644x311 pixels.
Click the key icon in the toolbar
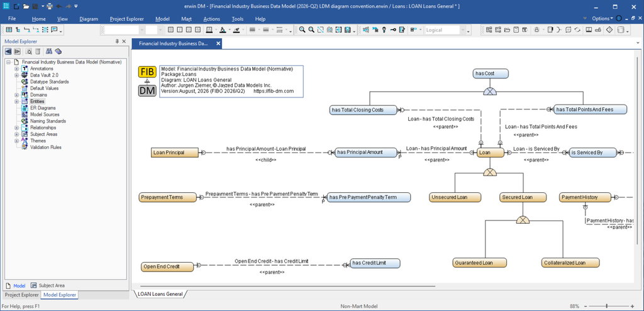coord(393,30)
